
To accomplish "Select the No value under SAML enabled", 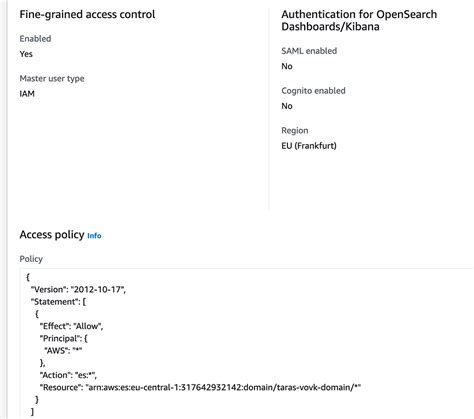I will [287, 66].
